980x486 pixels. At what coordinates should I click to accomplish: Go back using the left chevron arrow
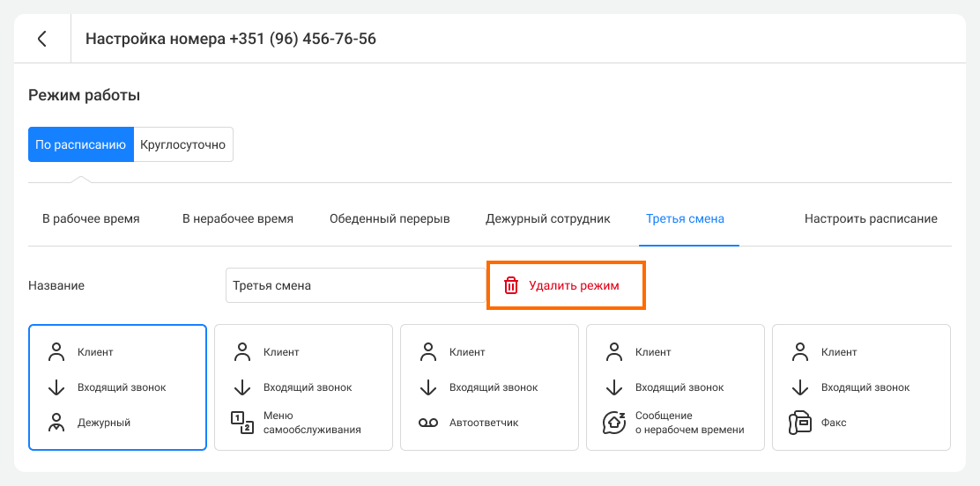tap(42, 39)
